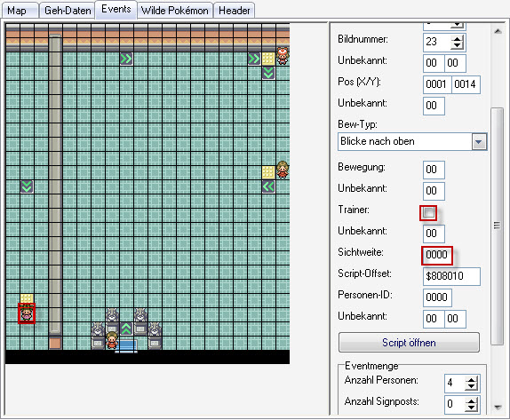
Task: Click the Personen-ID field
Action: [x=437, y=297]
